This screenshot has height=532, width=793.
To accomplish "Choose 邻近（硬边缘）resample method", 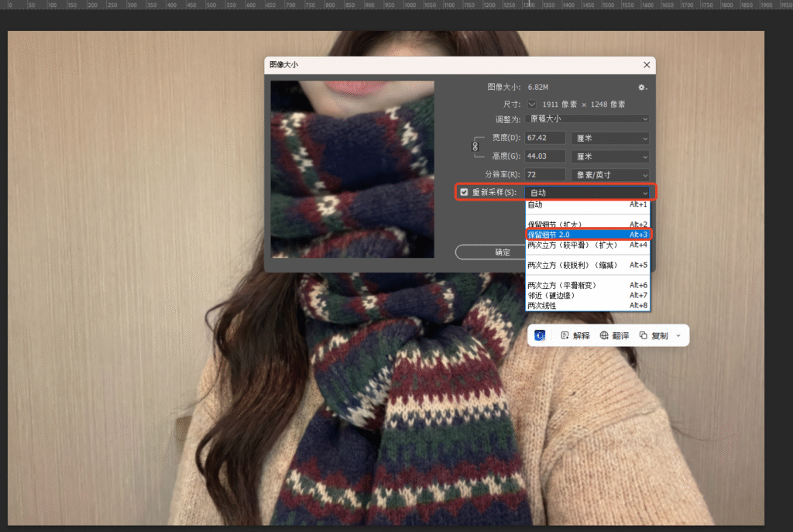I will (x=588, y=295).
